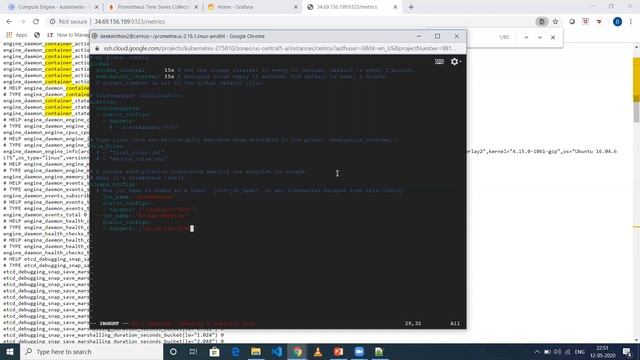Click the lock icon in SSH popup address bar
This screenshot has width=640, height=360.
pos(97,48)
